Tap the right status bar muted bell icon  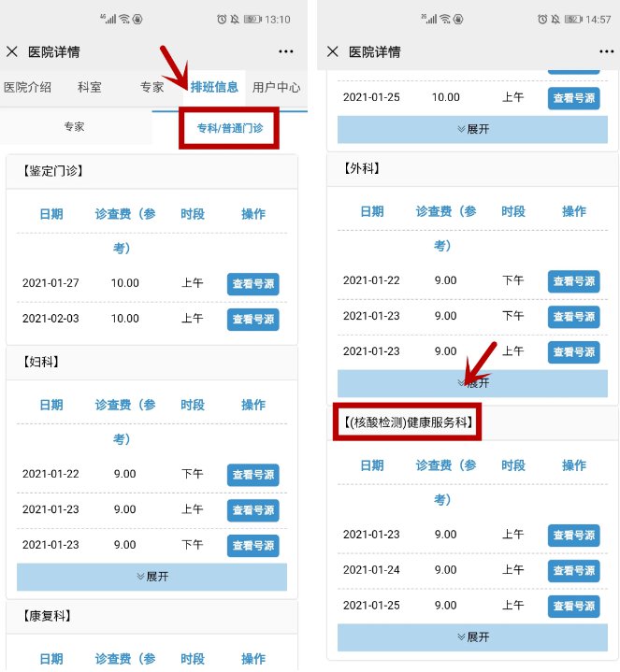555,19
